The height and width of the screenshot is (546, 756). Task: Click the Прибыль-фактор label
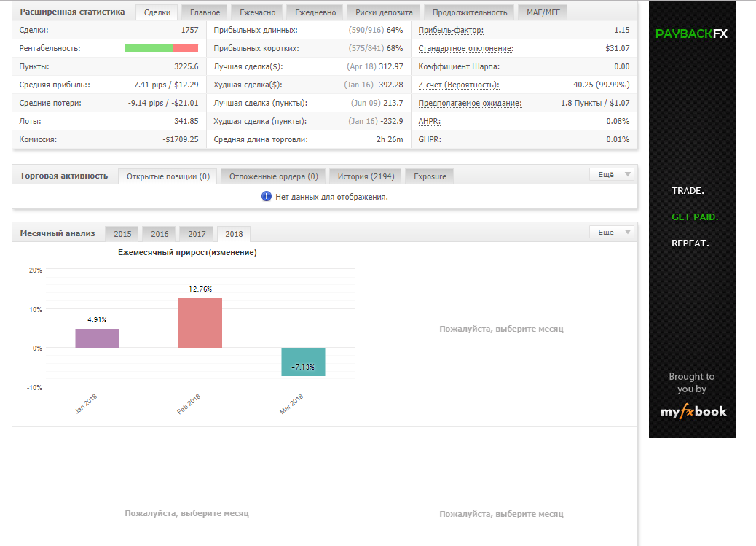tap(451, 30)
